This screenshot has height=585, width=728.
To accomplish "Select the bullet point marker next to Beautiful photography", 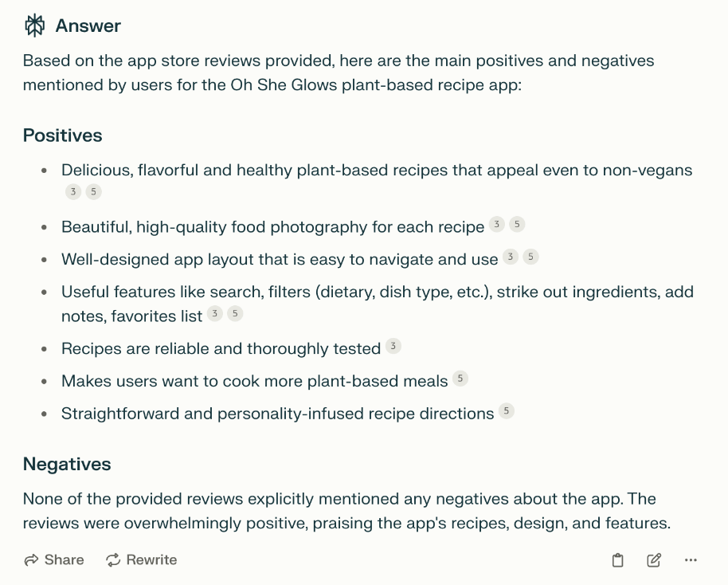I will (x=44, y=226).
